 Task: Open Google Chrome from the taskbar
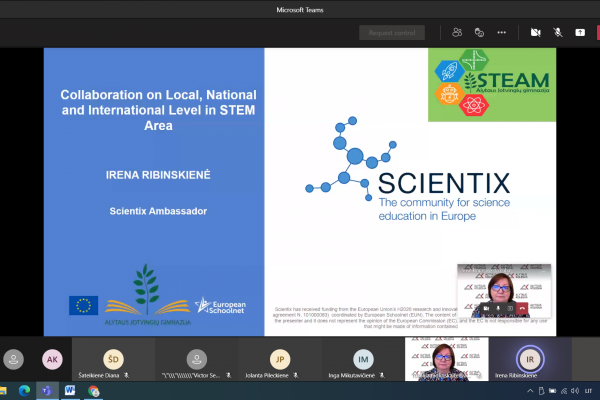tap(93, 391)
